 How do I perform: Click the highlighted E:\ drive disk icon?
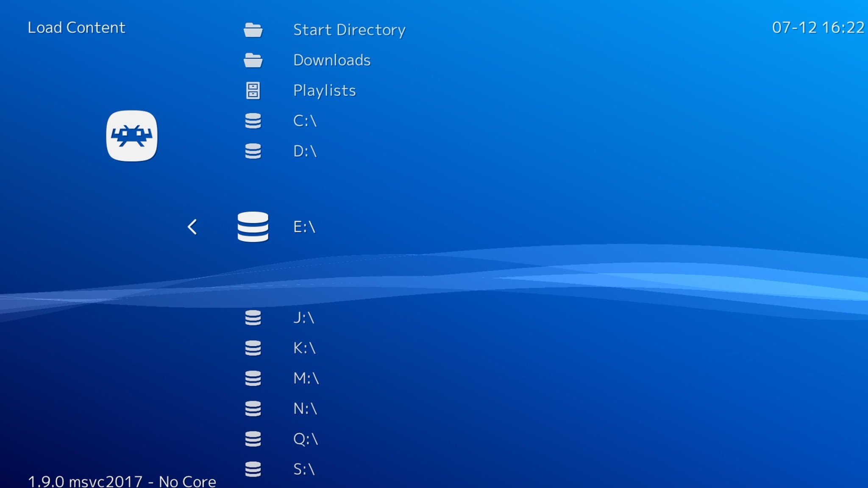click(x=253, y=227)
